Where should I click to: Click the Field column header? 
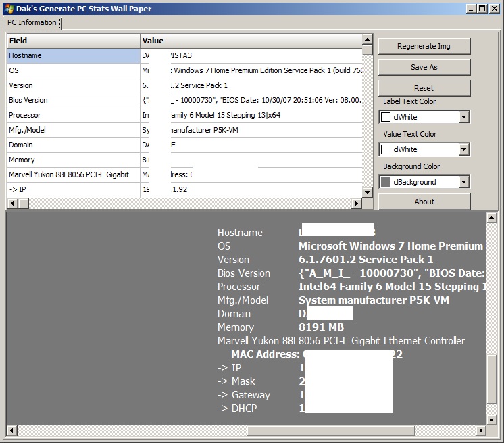(73, 41)
